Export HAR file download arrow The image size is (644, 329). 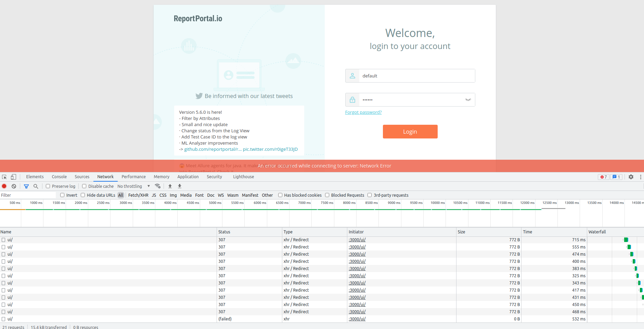(180, 186)
